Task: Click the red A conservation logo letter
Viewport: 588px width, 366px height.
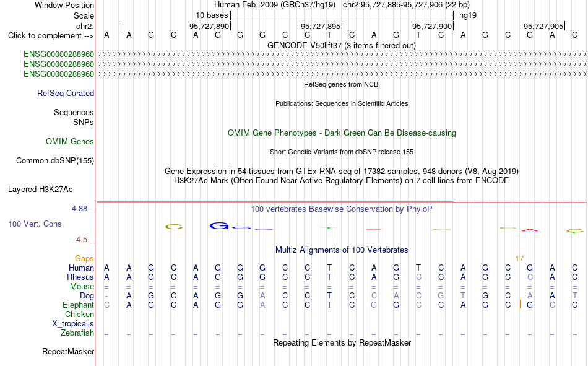Action: 530,230
